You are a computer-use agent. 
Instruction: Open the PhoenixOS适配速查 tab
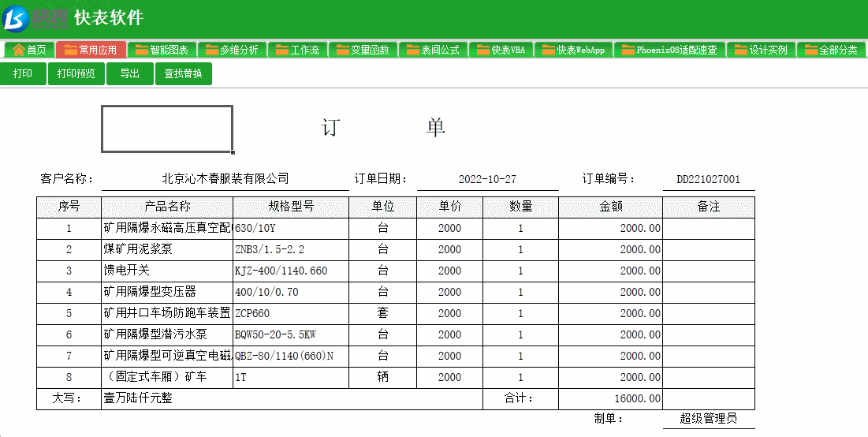[669, 50]
